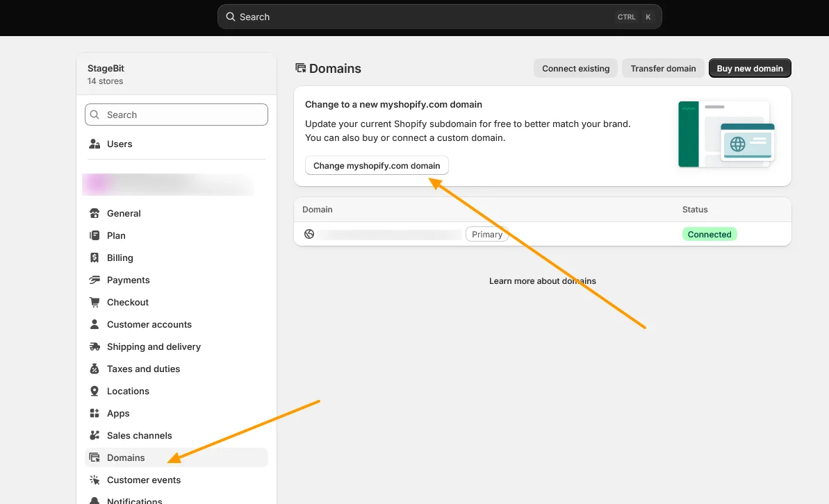The height and width of the screenshot is (504, 829).
Task: Open Notifications settings
Action: click(176, 498)
